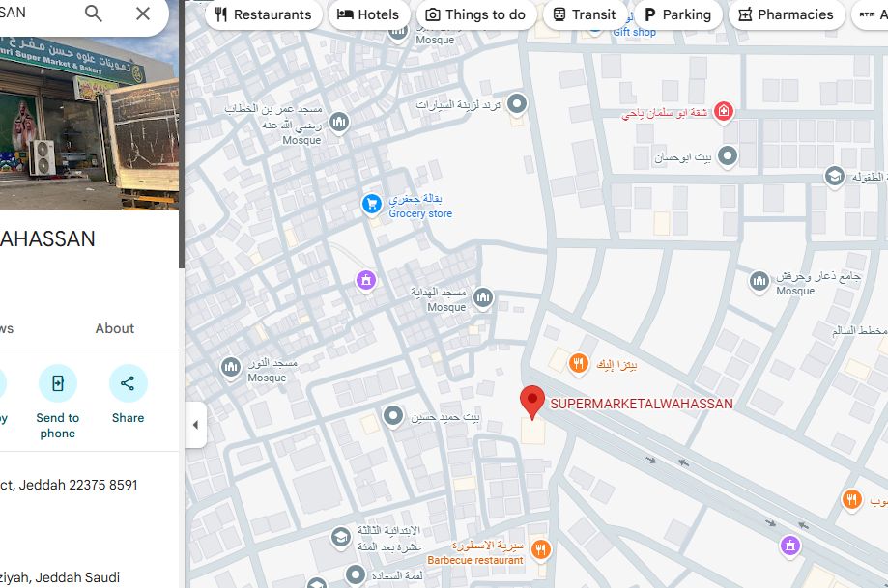The width and height of the screenshot is (888, 588).
Task: Click the red medical marker icon
Action: 724,112
